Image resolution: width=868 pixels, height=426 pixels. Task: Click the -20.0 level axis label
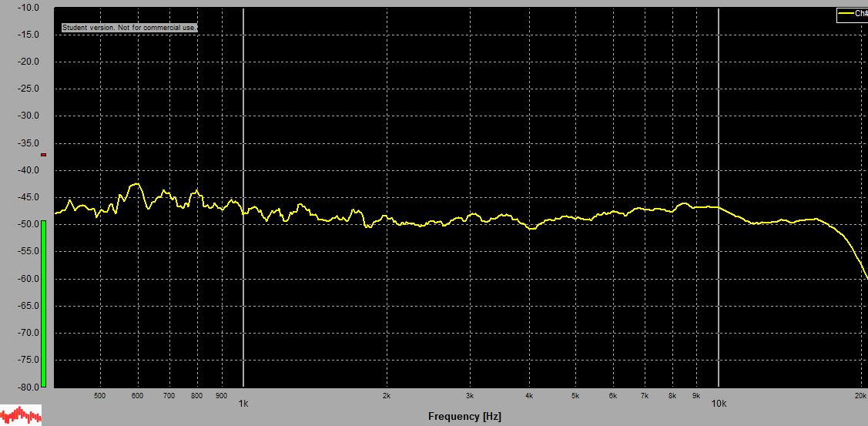[28, 62]
